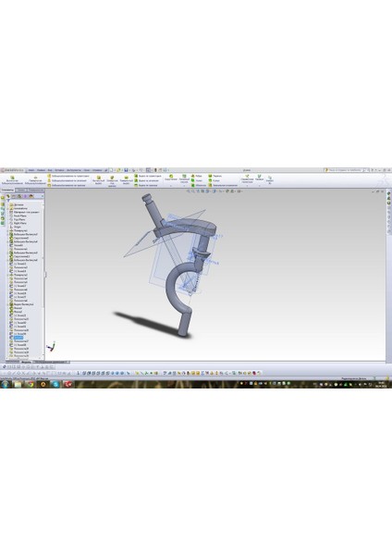The image size is (392, 555).
Task: Open the PropertyManager tab icon
Action: [14, 196]
